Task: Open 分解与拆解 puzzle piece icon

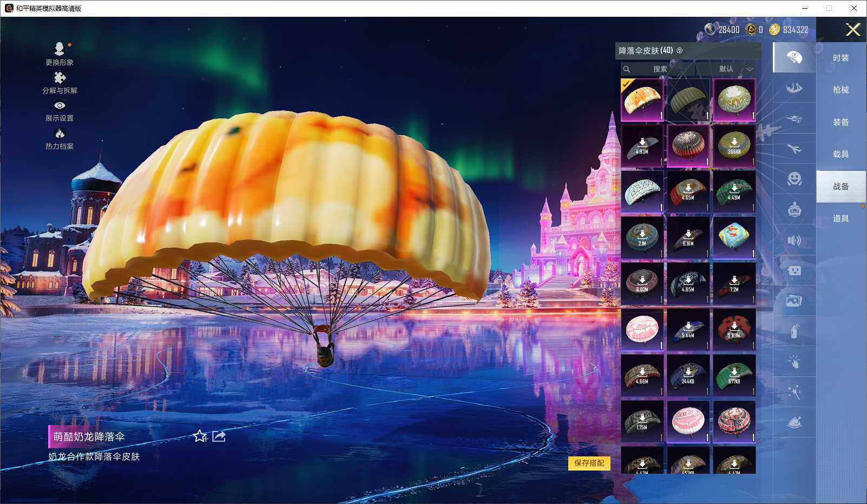Action: [60, 78]
